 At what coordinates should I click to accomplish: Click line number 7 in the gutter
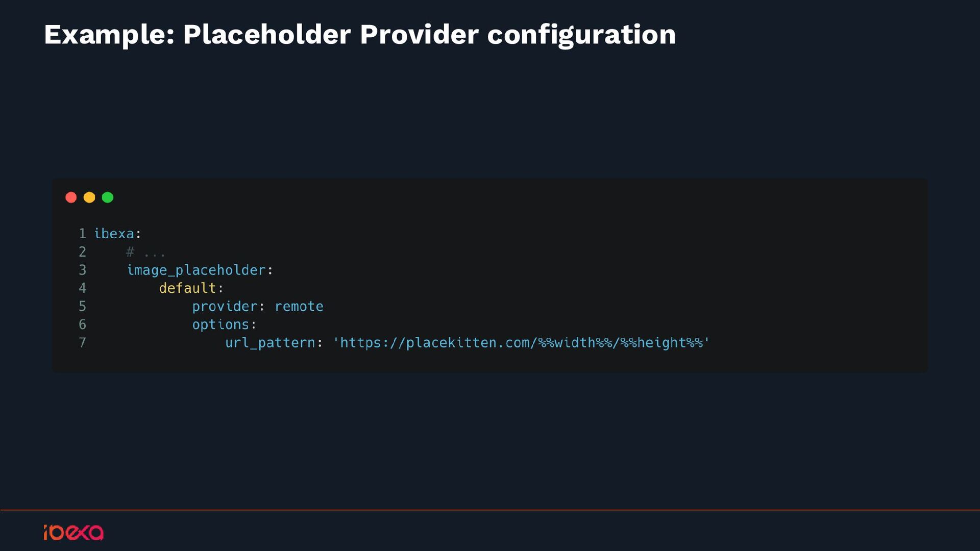pyautogui.click(x=82, y=343)
